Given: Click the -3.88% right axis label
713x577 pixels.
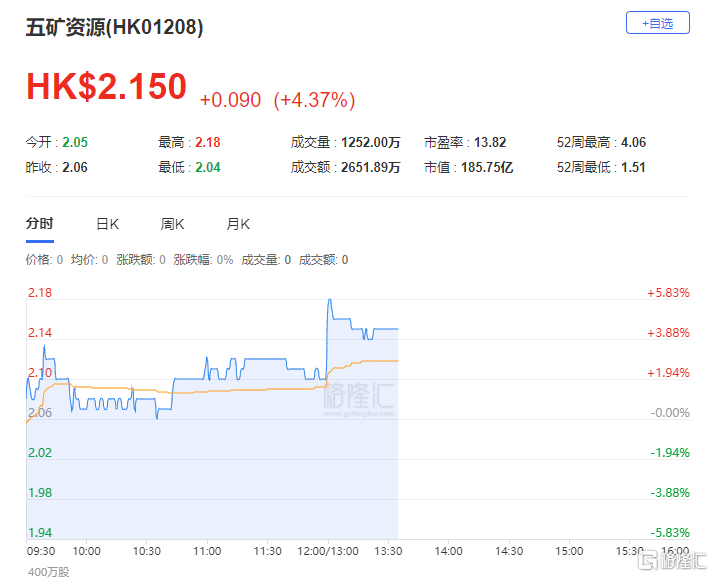Looking at the screenshot, I should click(x=670, y=493).
